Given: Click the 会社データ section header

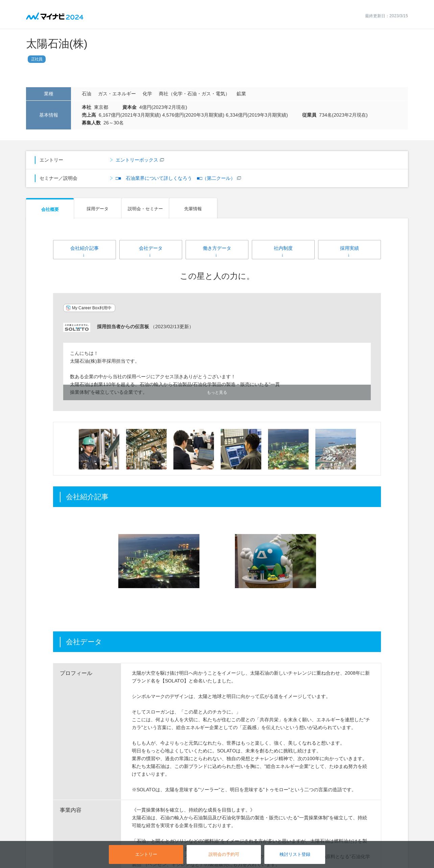Looking at the screenshot, I should point(217,642).
